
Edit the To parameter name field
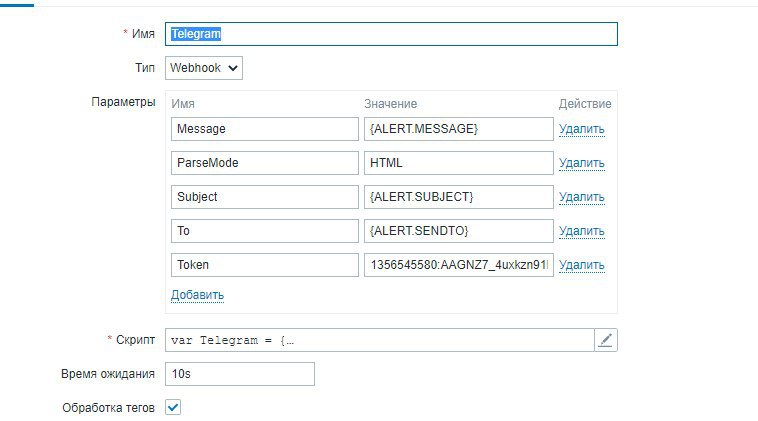click(x=265, y=231)
